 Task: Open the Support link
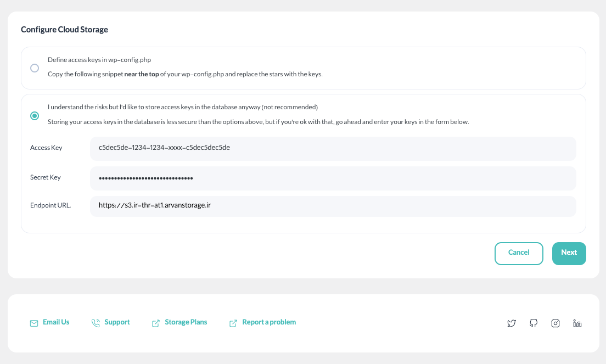coord(117,322)
